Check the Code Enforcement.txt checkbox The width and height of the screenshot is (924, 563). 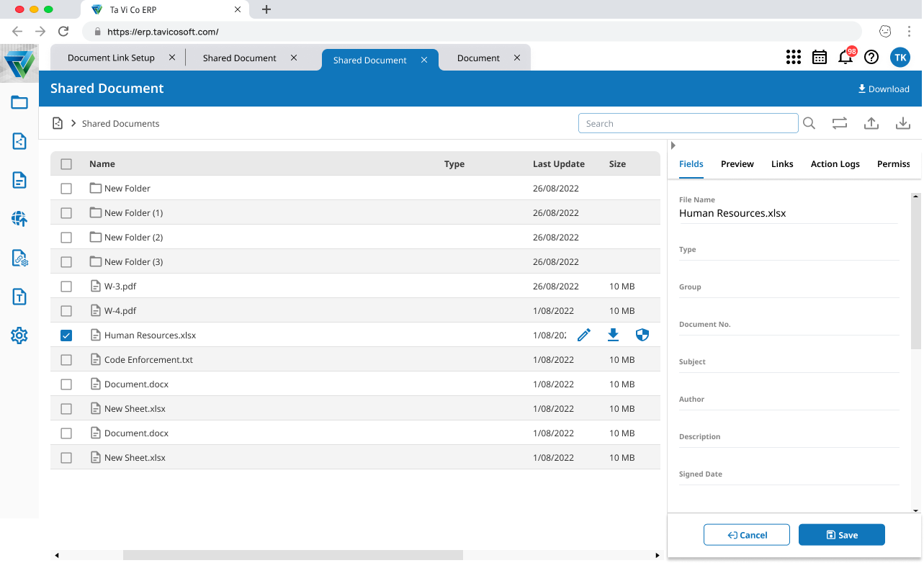pyautogui.click(x=66, y=360)
